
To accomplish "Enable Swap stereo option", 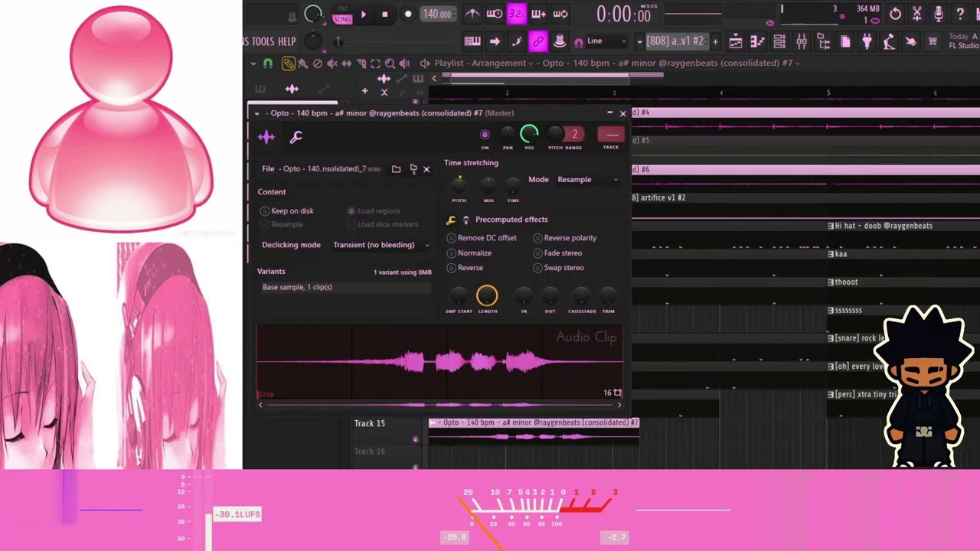I will click(559, 268).
